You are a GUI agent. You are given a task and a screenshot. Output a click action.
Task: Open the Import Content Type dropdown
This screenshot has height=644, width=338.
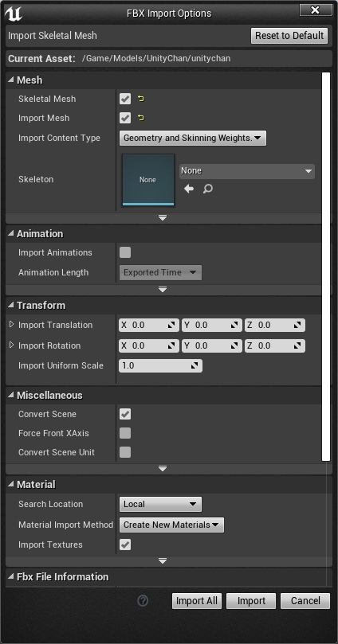(193, 138)
